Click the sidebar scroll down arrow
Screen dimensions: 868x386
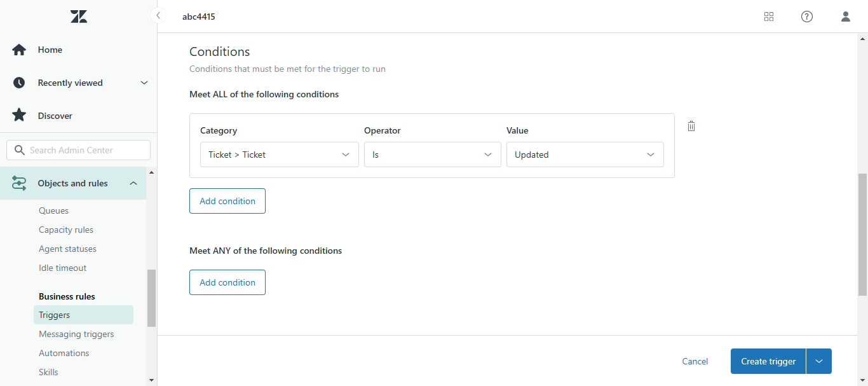coord(151,380)
